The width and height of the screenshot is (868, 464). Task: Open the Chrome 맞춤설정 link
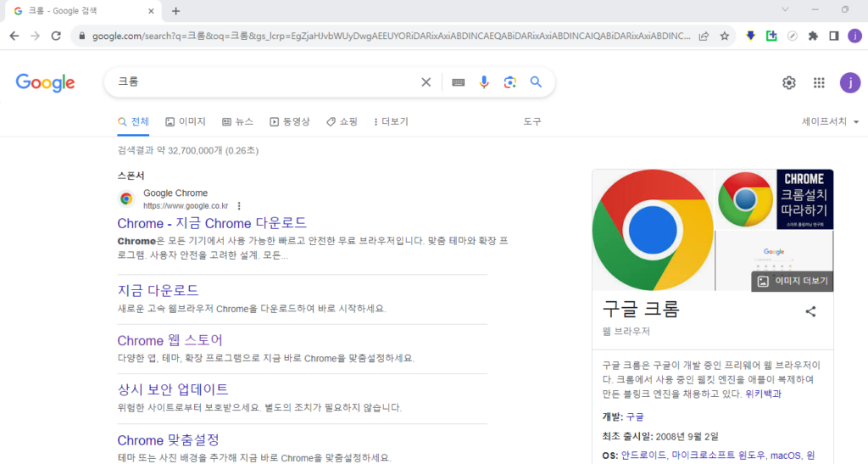169,440
